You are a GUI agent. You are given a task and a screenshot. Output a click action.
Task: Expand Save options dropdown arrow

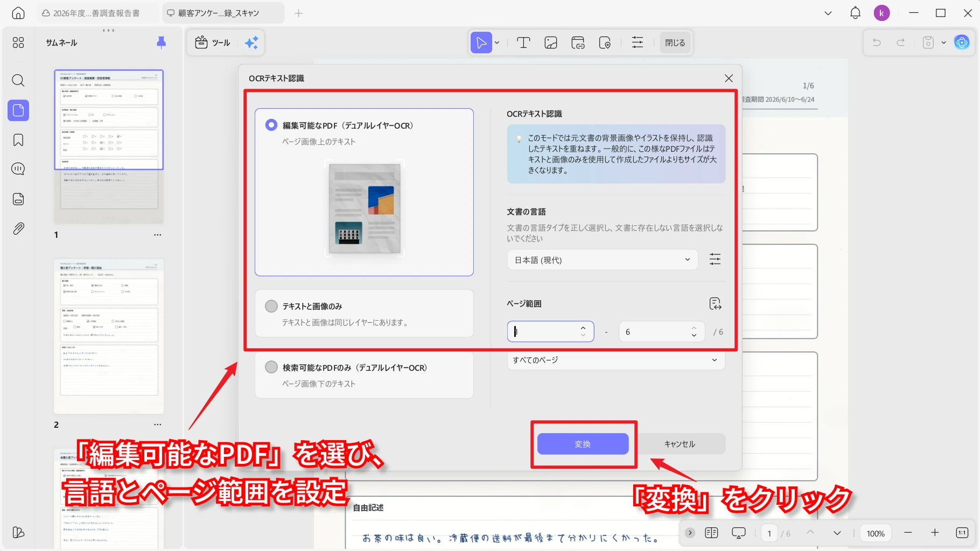click(x=943, y=43)
